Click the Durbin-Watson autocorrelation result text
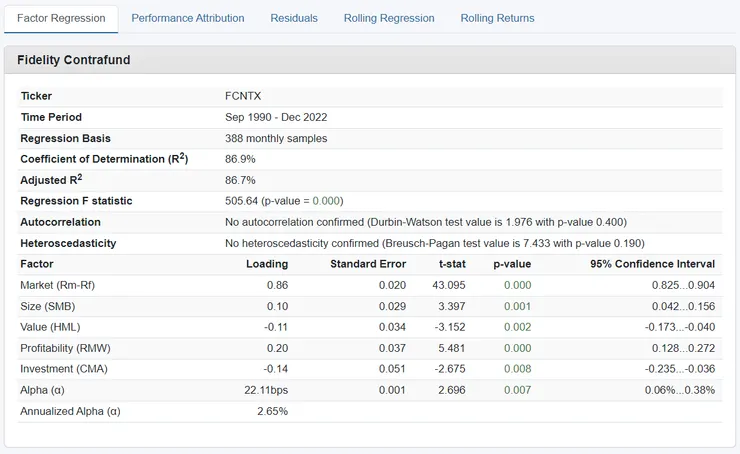Viewport: 740px width, 454px height. click(426, 222)
